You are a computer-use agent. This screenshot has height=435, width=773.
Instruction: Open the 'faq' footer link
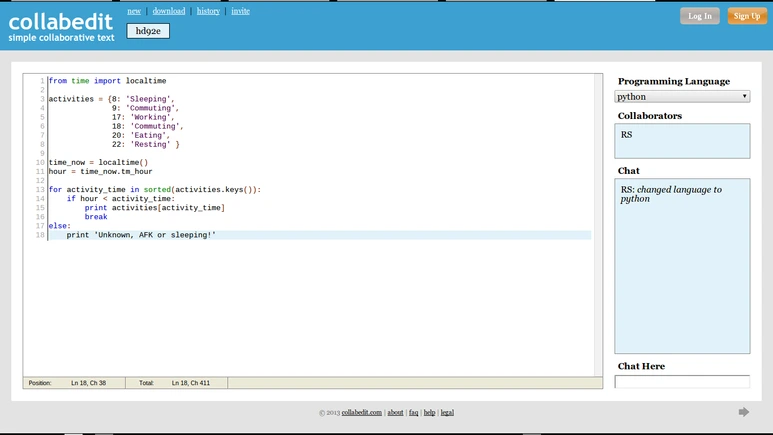(413, 412)
